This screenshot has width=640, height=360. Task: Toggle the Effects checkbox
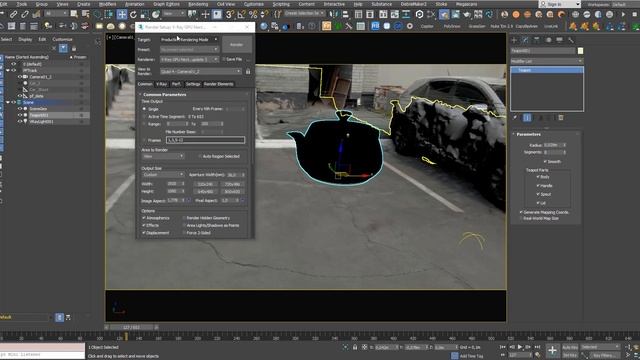[x=144, y=225]
